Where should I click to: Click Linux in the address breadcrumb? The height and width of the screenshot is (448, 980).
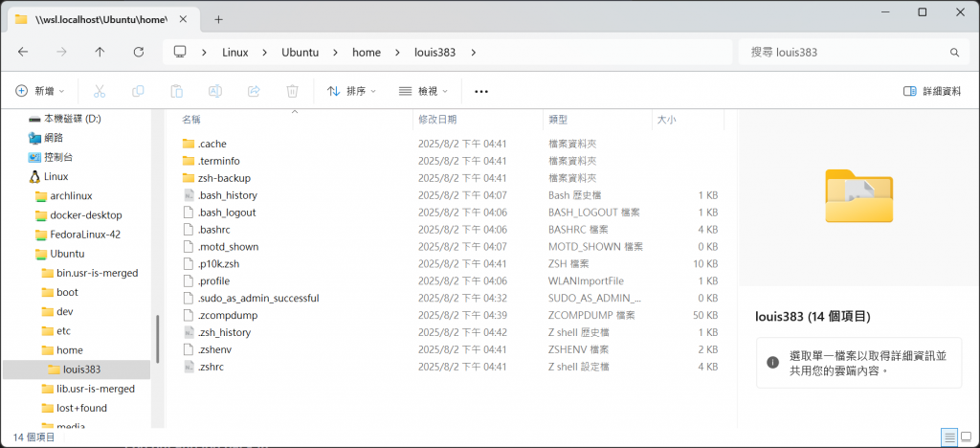tap(235, 53)
